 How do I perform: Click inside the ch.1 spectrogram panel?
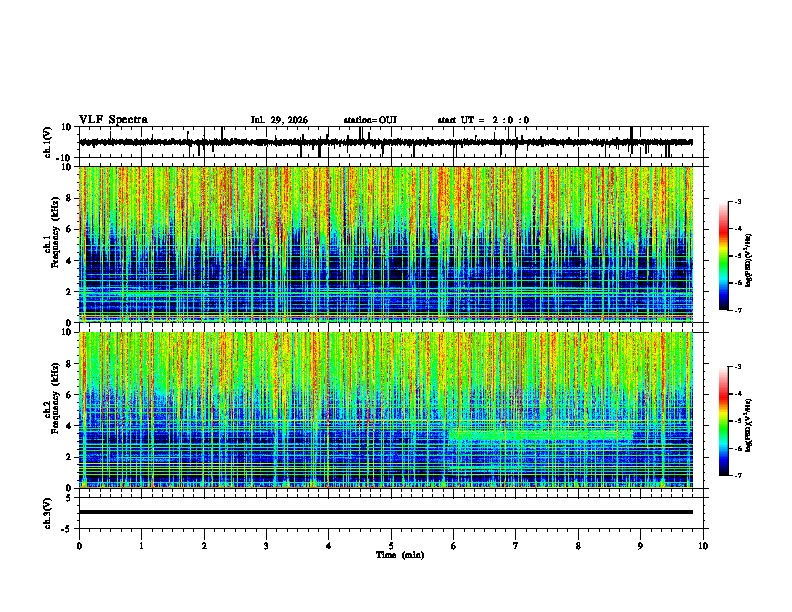[386, 244]
